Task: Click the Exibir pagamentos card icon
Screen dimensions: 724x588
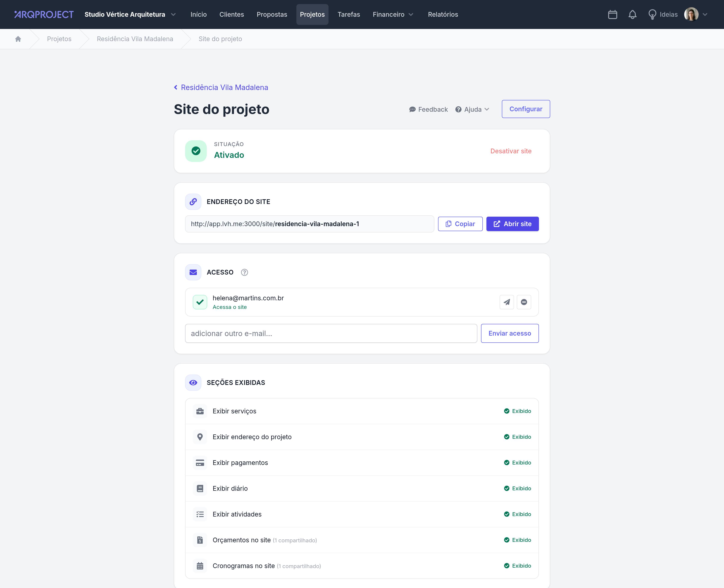Action: [x=200, y=463]
